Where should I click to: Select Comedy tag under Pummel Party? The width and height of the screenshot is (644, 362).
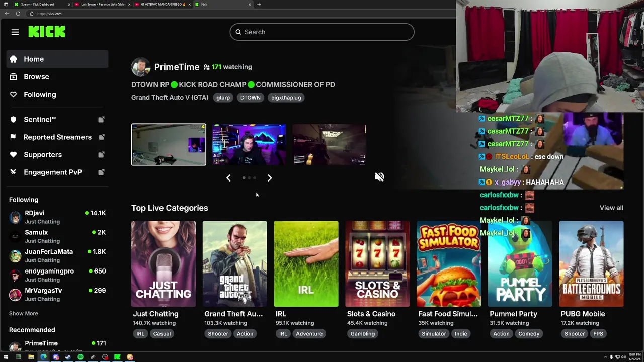pyautogui.click(x=529, y=334)
